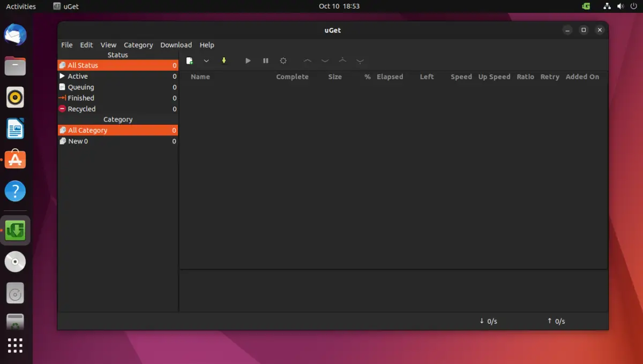
Task: Select the Recycled status row
Action: (118, 109)
